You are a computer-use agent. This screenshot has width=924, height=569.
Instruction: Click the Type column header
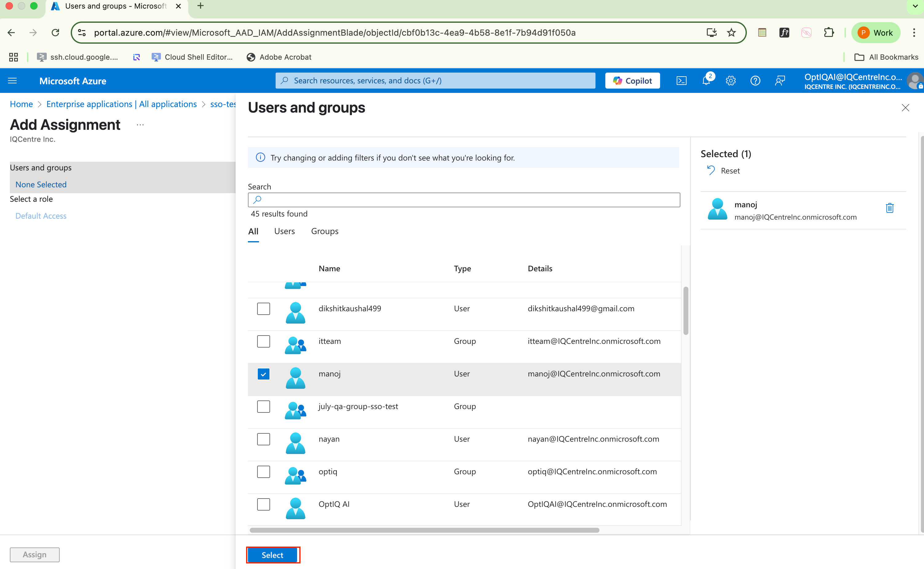[x=463, y=269]
